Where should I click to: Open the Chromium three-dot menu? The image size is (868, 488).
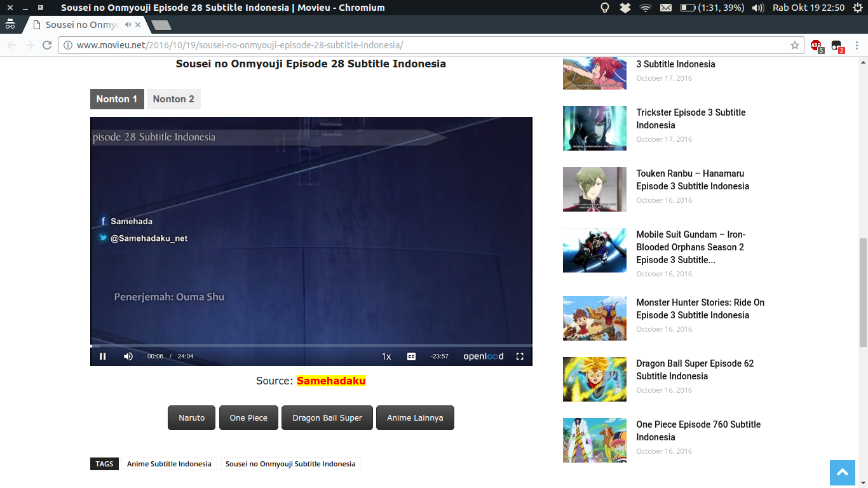click(x=857, y=45)
